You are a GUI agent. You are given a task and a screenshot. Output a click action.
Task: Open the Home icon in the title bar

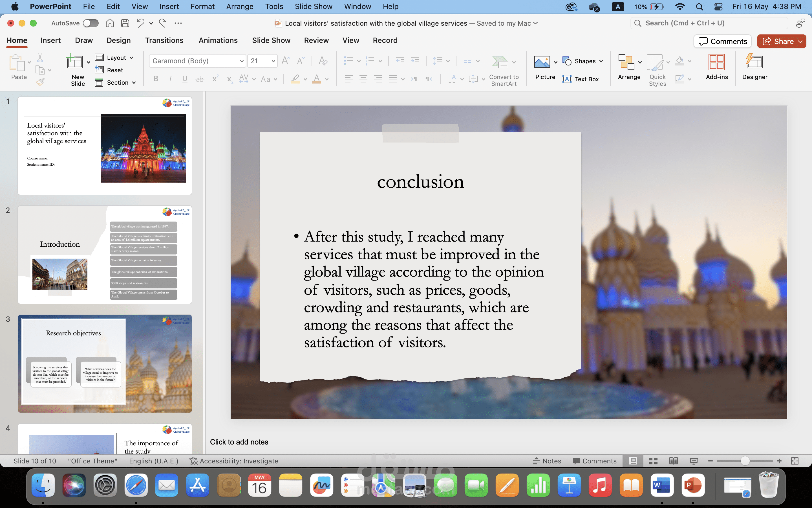(110, 23)
